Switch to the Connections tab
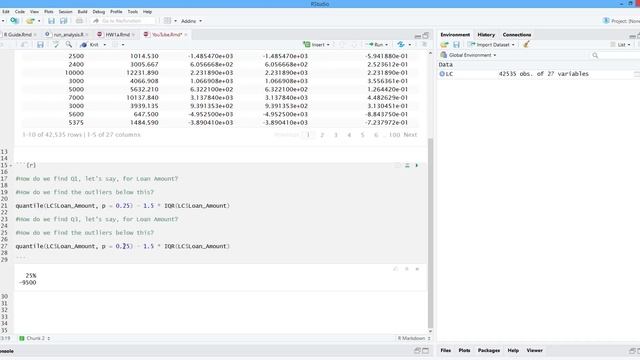640x360 pixels. [x=517, y=35]
